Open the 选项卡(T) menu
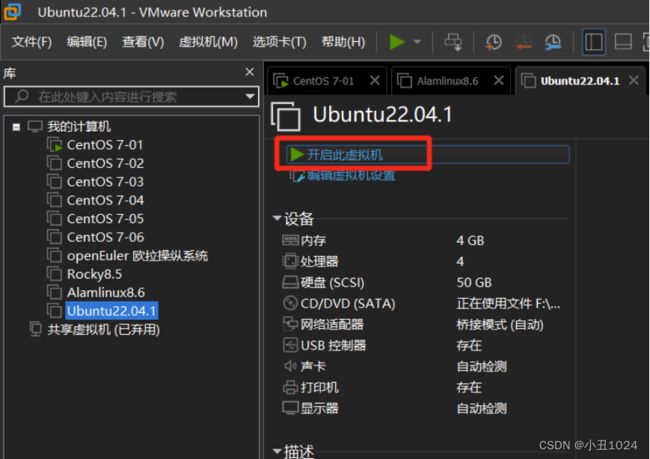Screen dimensions: 650x459 (x=279, y=42)
